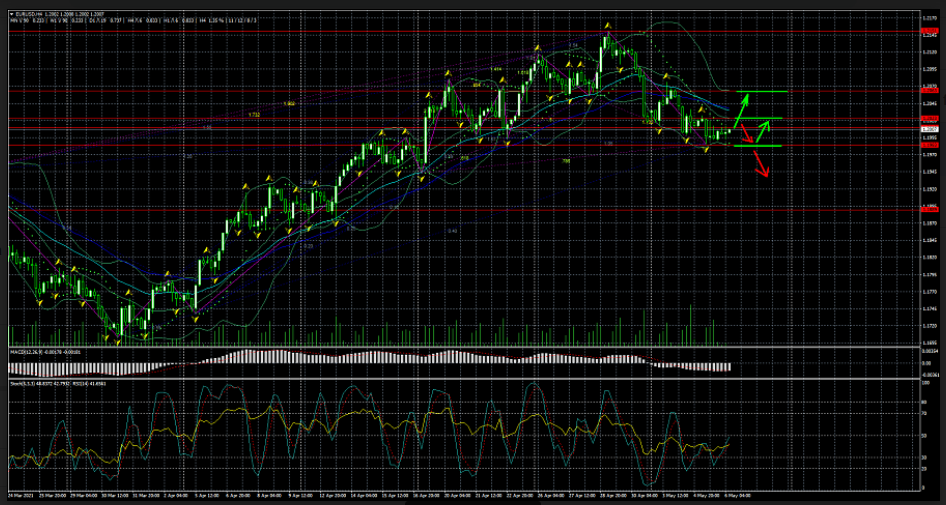
Task: Click the large green upward forecast arrow
Action: pyautogui.click(x=741, y=108)
